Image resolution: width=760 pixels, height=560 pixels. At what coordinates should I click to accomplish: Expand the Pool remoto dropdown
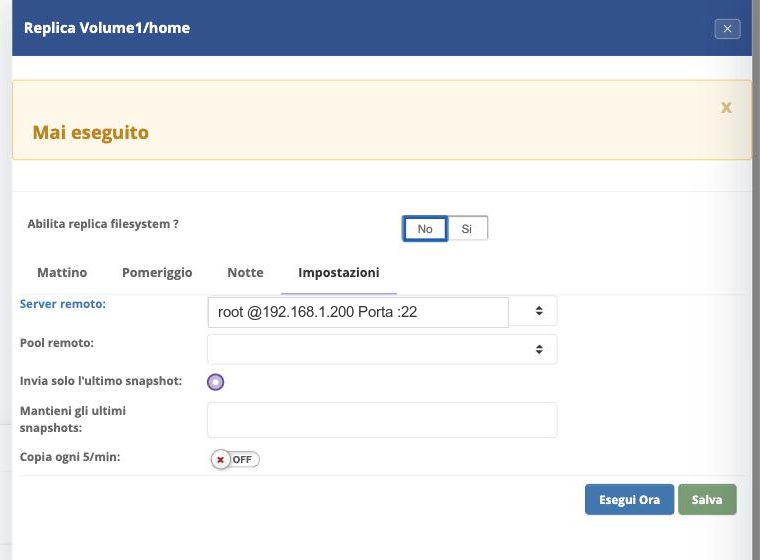tap(382, 349)
